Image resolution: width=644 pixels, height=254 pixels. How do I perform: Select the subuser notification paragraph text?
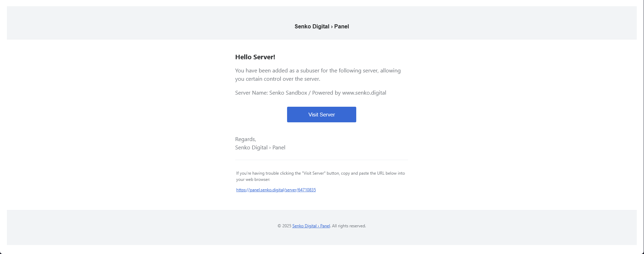pos(318,75)
